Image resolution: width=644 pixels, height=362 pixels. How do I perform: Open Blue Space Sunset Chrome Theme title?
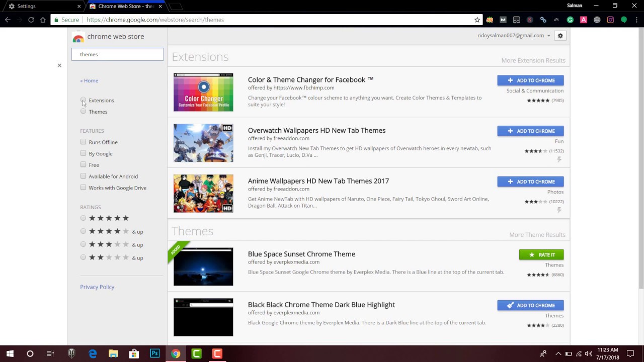pyautogui.click(x=301, y=254)
